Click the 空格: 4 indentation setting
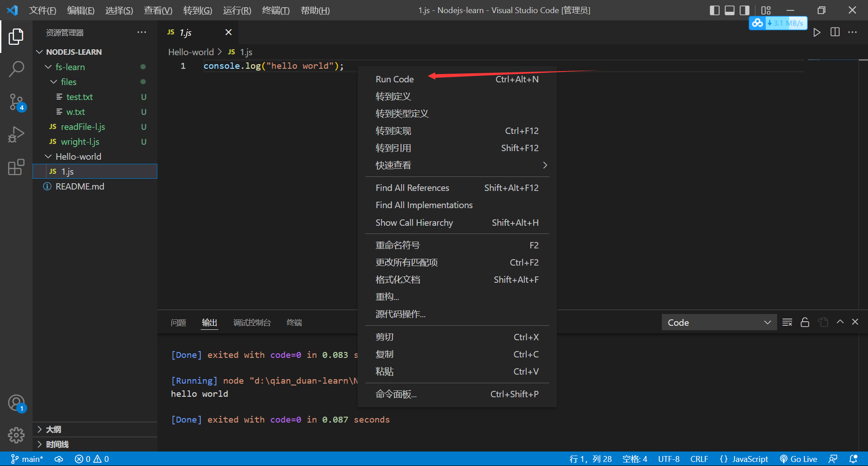This screenshot has height=466, width=868. pyautogui.click(x=635, y=459)
